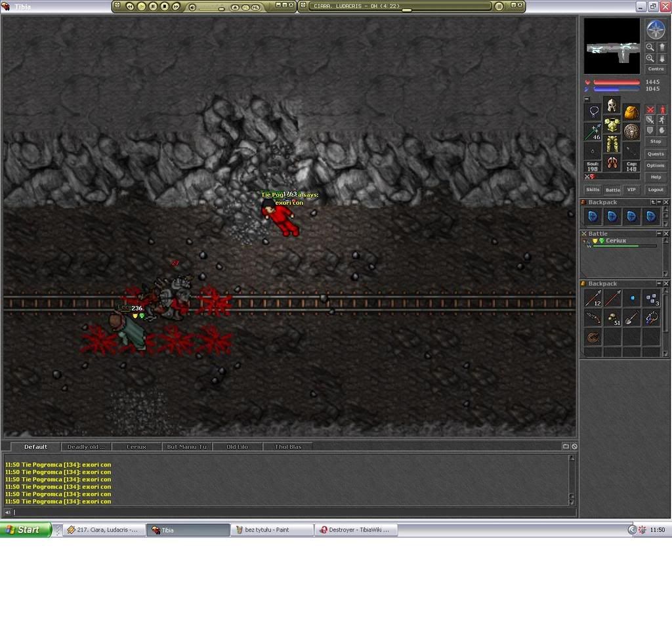Open the Ceriux chat tab
This screenshot has width=672, height=630.
(136, 446)
